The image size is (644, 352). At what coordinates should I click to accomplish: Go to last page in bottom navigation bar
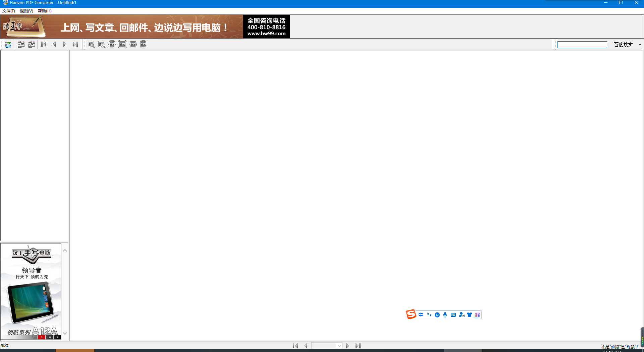(358, 346)
